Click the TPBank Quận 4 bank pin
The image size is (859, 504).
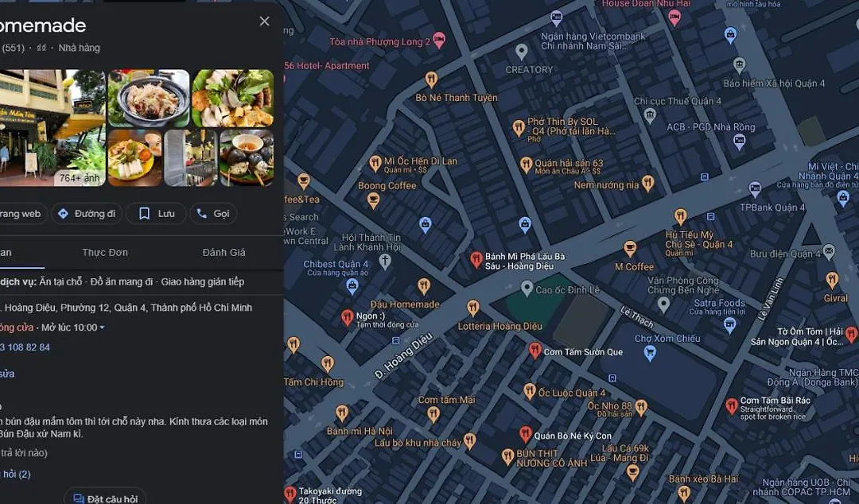754,189
